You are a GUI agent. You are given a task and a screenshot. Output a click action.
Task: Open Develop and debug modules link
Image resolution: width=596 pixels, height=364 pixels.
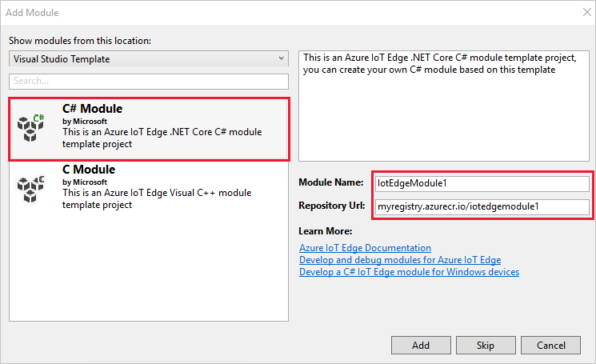click(400, 260)
